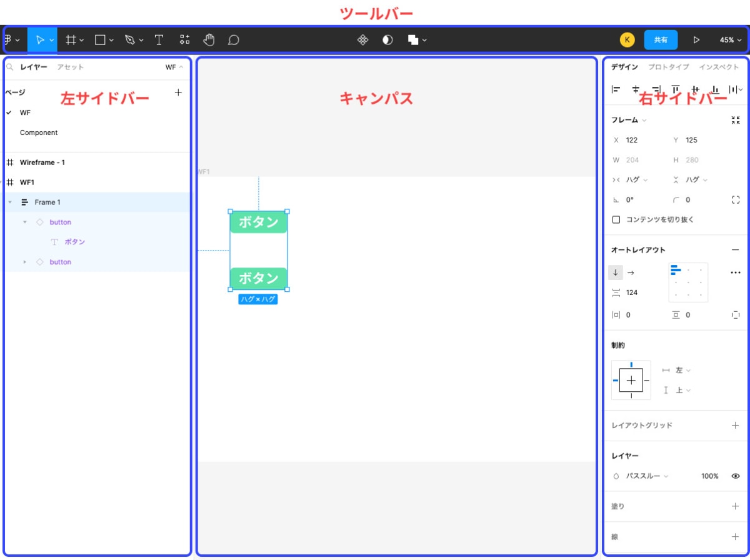Viewport: 750px width, 560px height.
Task: Add a stroke with 線 plus
Action: 735,536
